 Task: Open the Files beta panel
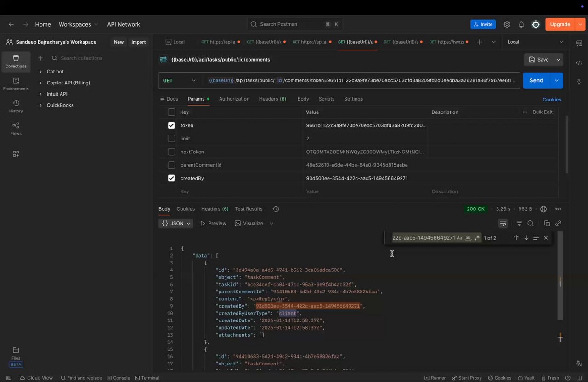(x=16, y=354)
